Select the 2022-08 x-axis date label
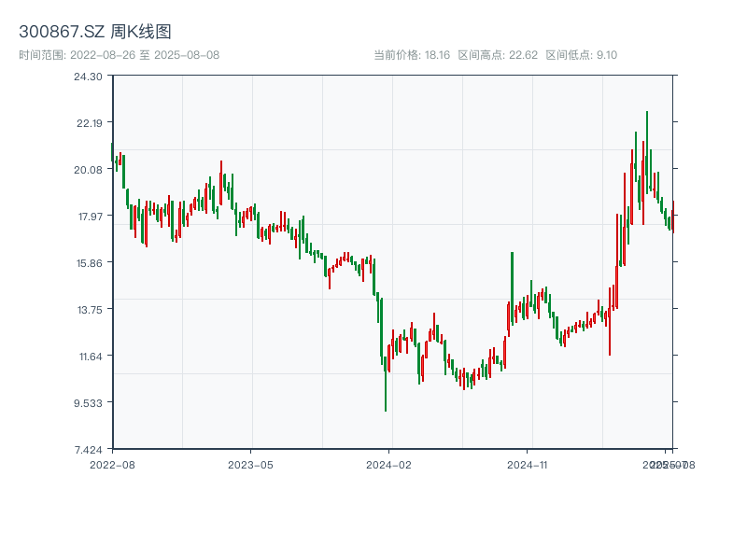 click(112, 464)
